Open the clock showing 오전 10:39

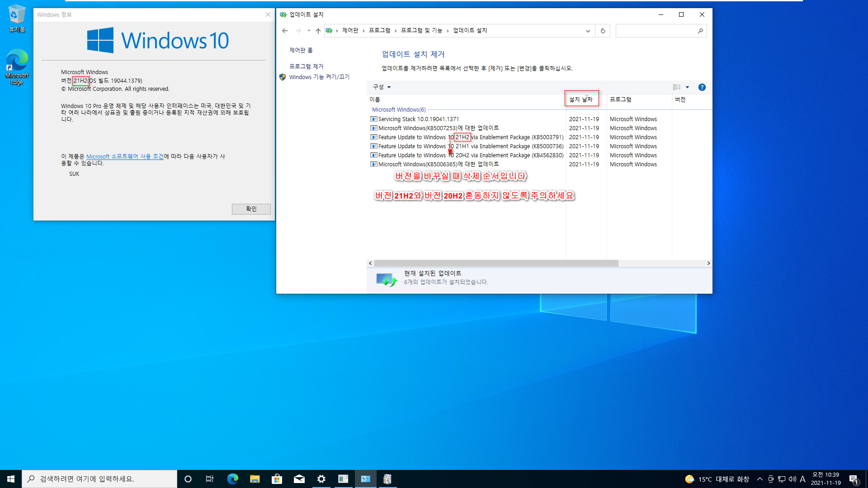point(826,479)
